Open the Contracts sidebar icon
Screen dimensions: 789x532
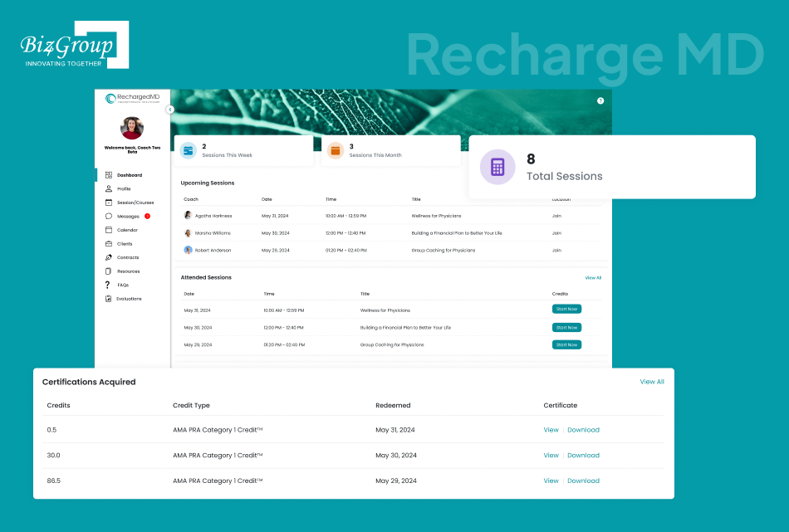click(x=108, y=257)
